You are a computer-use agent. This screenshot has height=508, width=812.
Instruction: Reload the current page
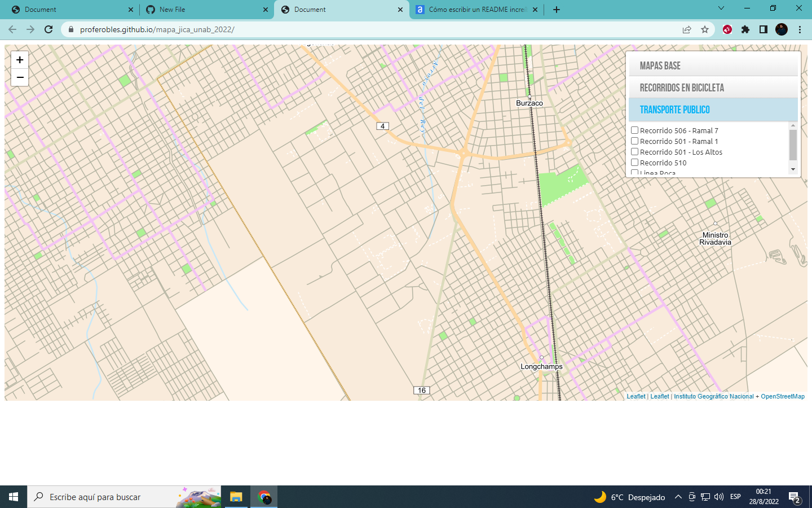click(48, 29)
